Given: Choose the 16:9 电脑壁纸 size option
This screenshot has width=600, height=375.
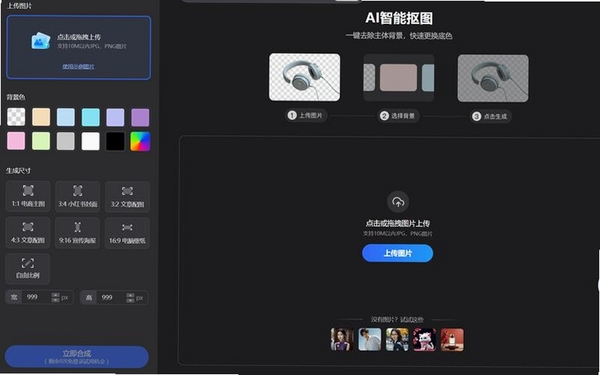Looking at the screenshot, I should tap(127, 233).
